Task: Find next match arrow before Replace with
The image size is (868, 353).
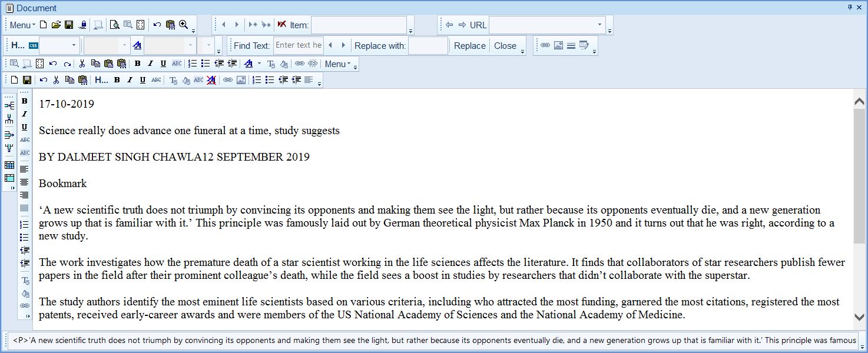Action: tap(343, 45)
